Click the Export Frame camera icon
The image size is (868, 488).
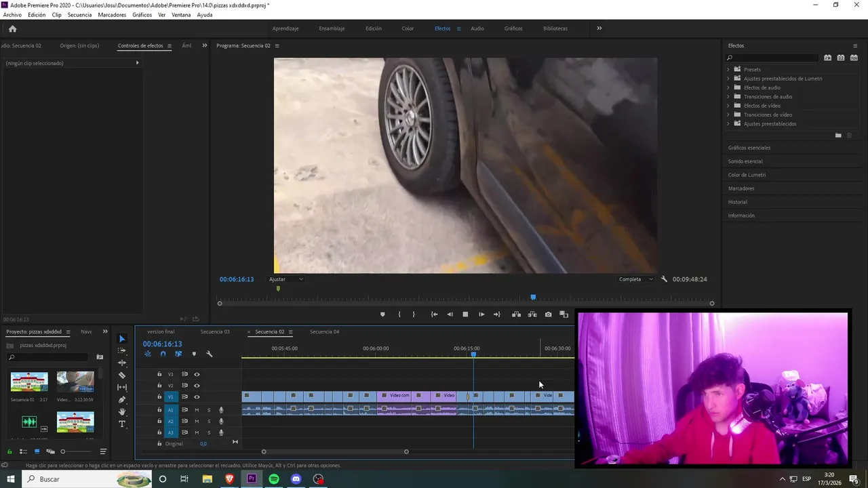click(548, 314)
